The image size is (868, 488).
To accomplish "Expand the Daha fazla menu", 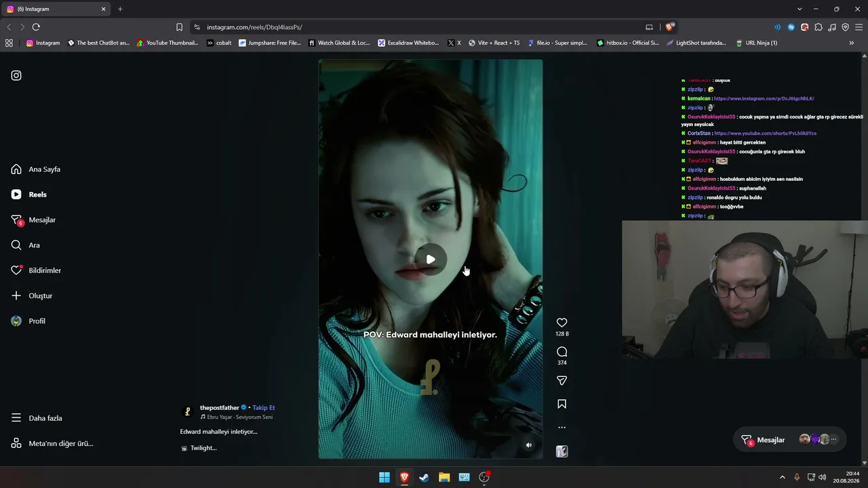I will [37, 418].
